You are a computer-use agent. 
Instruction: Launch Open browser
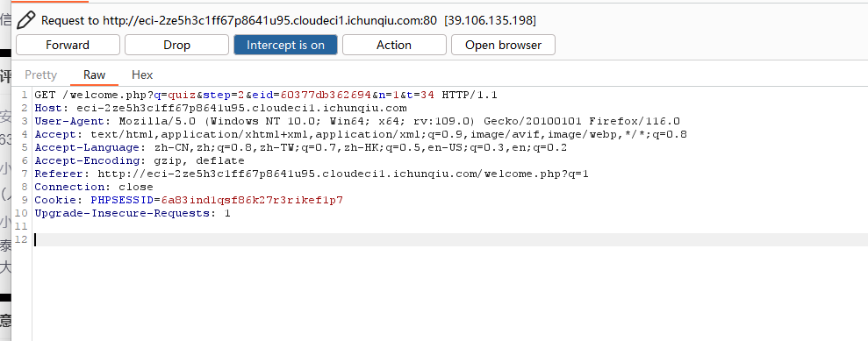[x=503, y=45]
